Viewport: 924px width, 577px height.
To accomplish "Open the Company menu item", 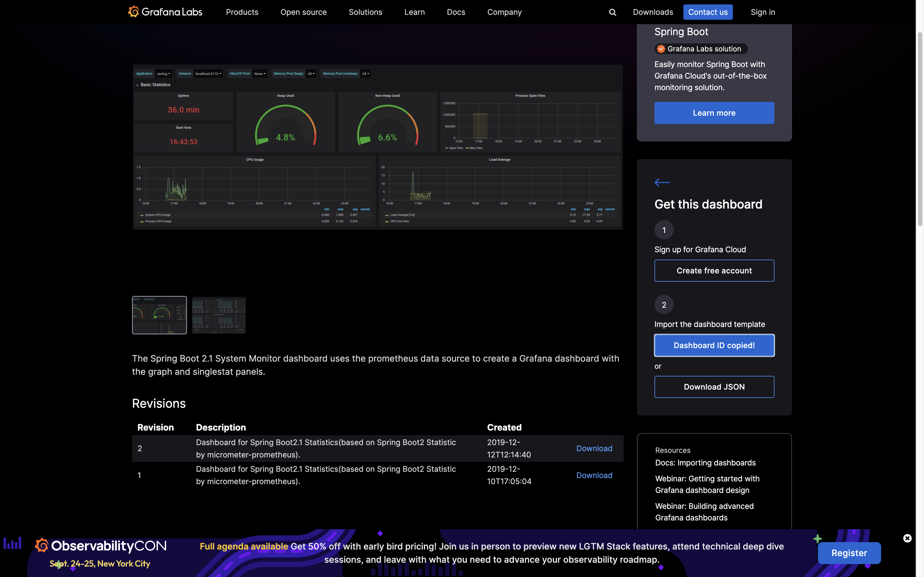I will (504, 12).
